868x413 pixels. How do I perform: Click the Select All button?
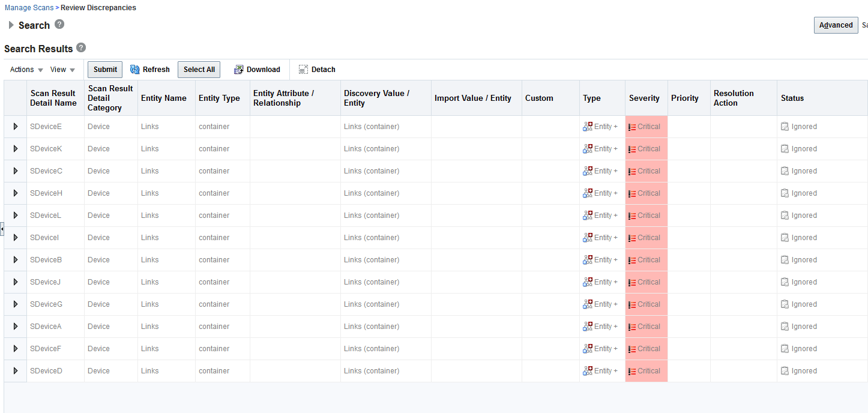click(199, 69)
